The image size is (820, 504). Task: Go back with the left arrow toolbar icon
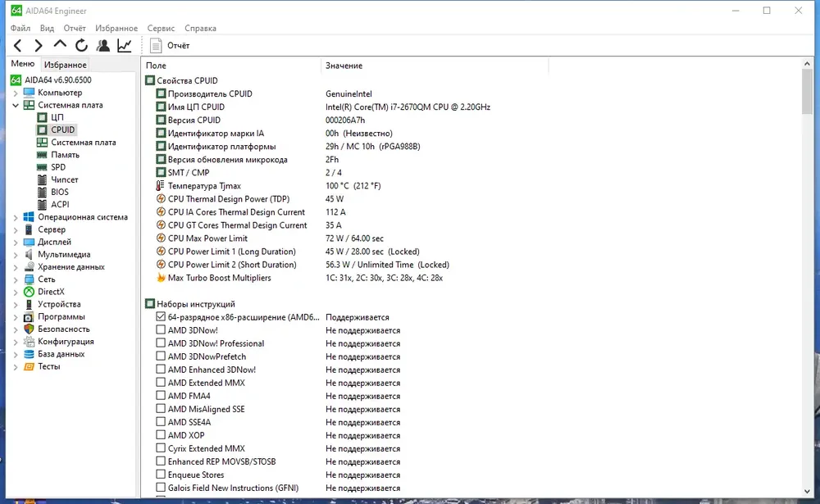click(18, 46)
